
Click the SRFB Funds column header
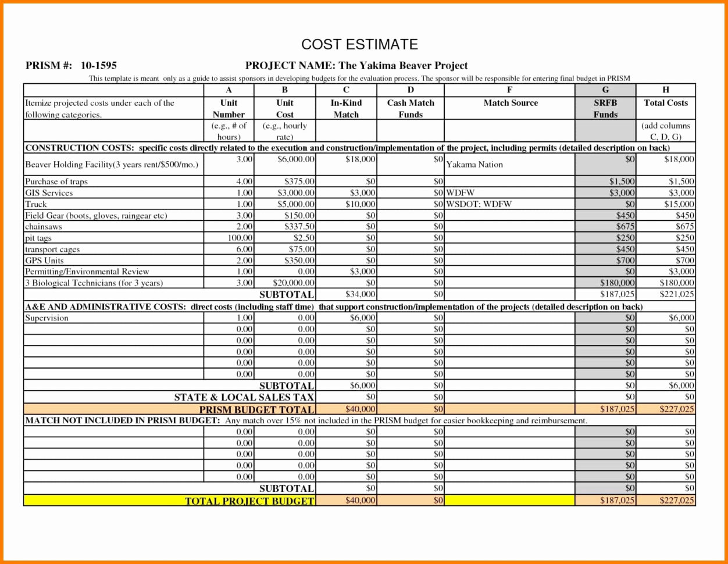coord(605,109)
